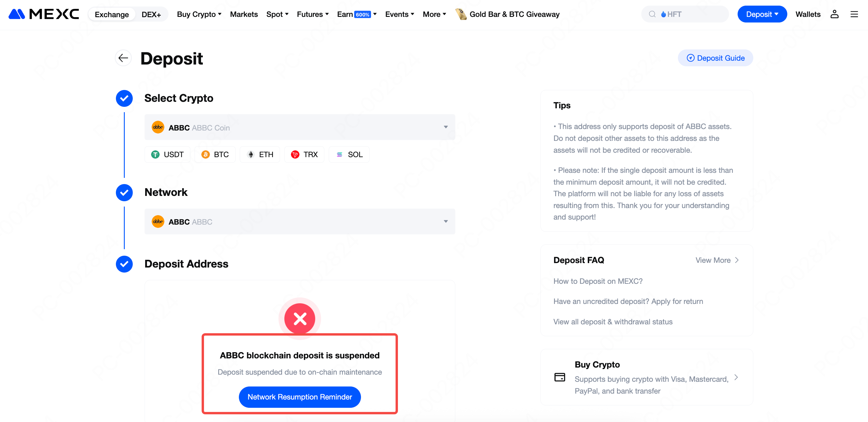Screen dimensions: 868x422
Task: Open the Markets menu item
Action: point(244,14)
